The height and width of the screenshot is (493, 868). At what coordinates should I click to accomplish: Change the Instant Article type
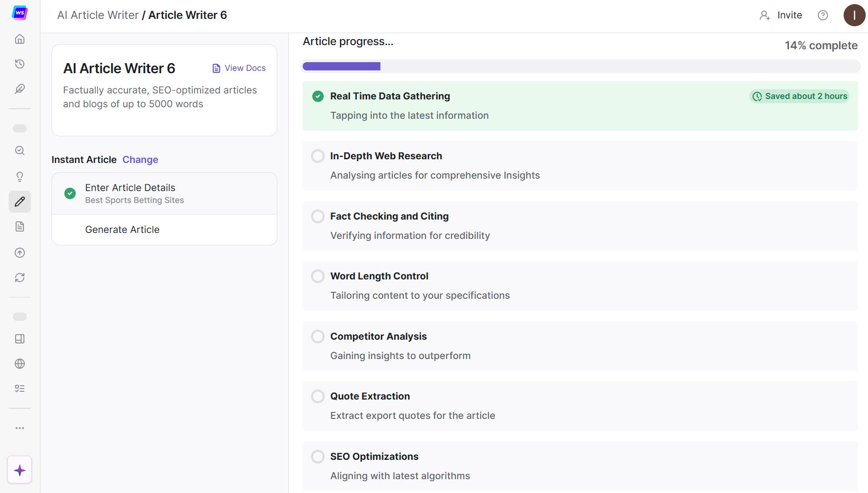pyautogui.click(x=140, y=160)
